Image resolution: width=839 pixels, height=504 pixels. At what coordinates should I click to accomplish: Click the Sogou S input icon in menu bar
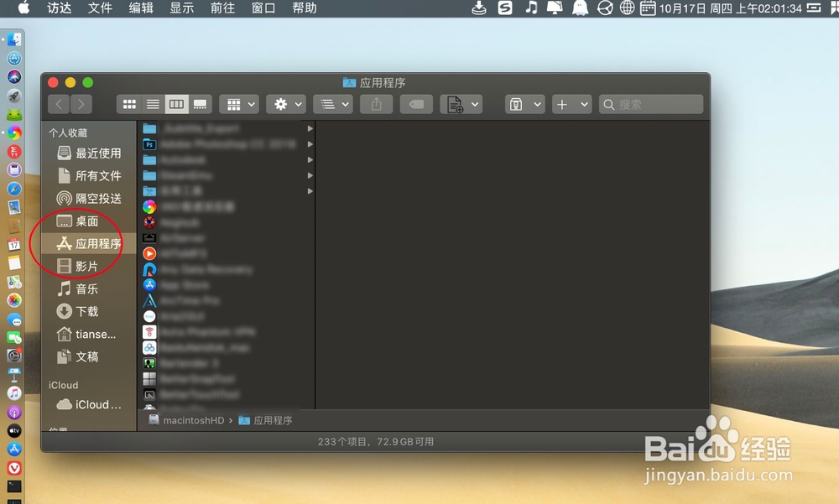504,8
